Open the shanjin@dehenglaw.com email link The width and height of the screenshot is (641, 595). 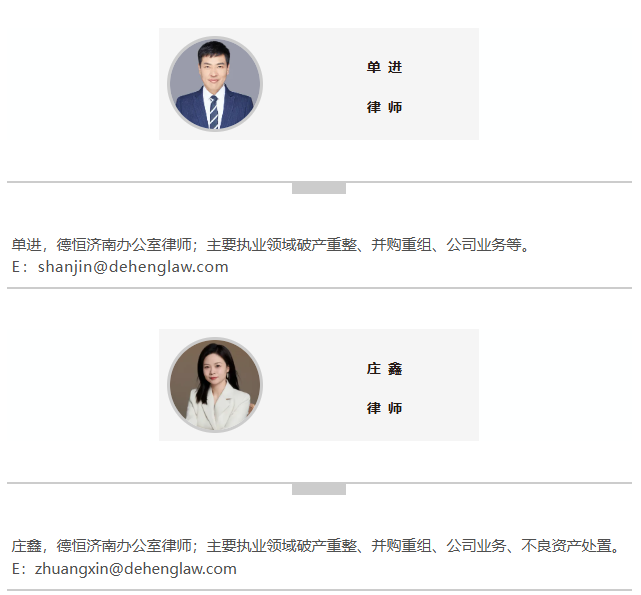point(133,267)
